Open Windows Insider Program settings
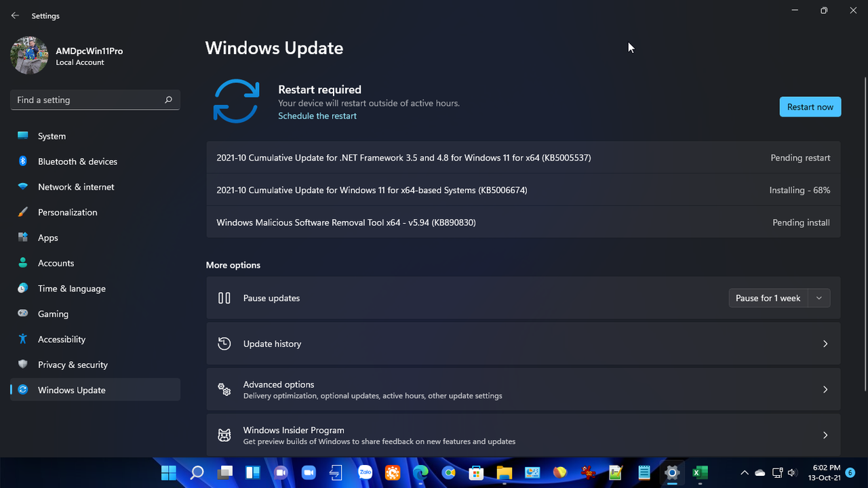Viewport: 868px width, 488px height. [x=523, y=435]
